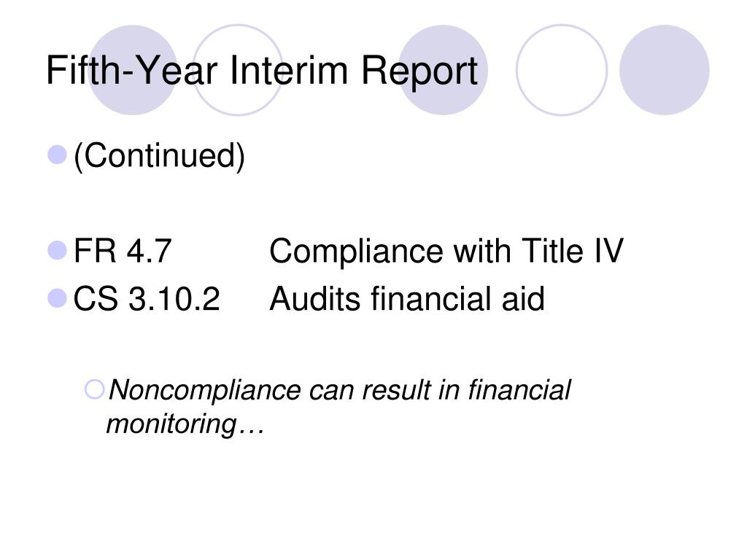Select the leftmost filled lavender decorative circle
Viewport: 747px width, 560px height.
(133, 70)
